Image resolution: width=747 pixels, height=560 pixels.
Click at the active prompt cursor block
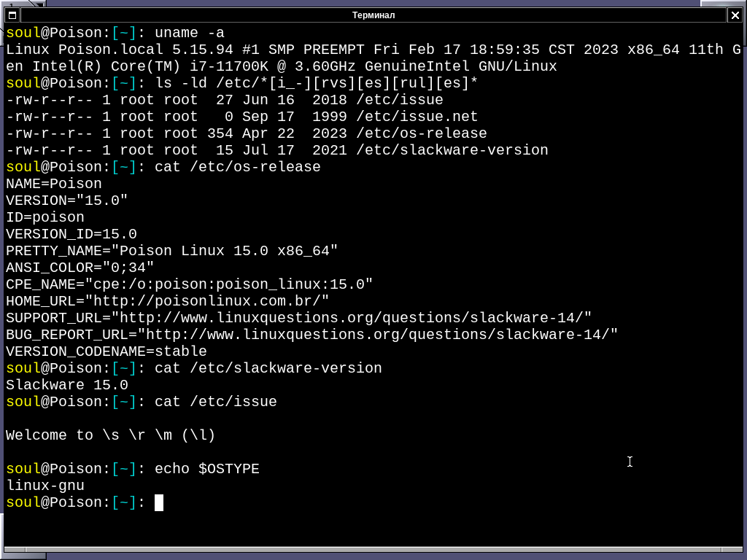pos(159,503)
